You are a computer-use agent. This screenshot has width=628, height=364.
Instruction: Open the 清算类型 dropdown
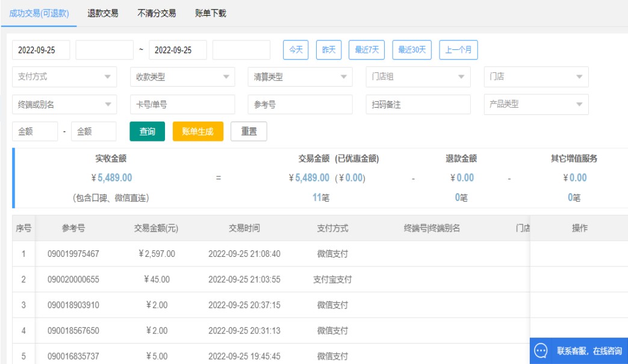(300, 77)
